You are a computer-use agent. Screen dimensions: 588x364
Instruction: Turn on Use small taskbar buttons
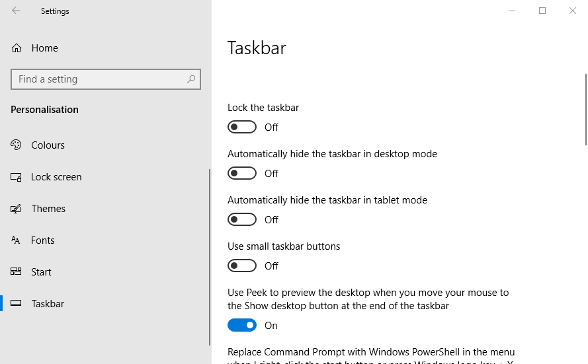click(x=242, y=266)
